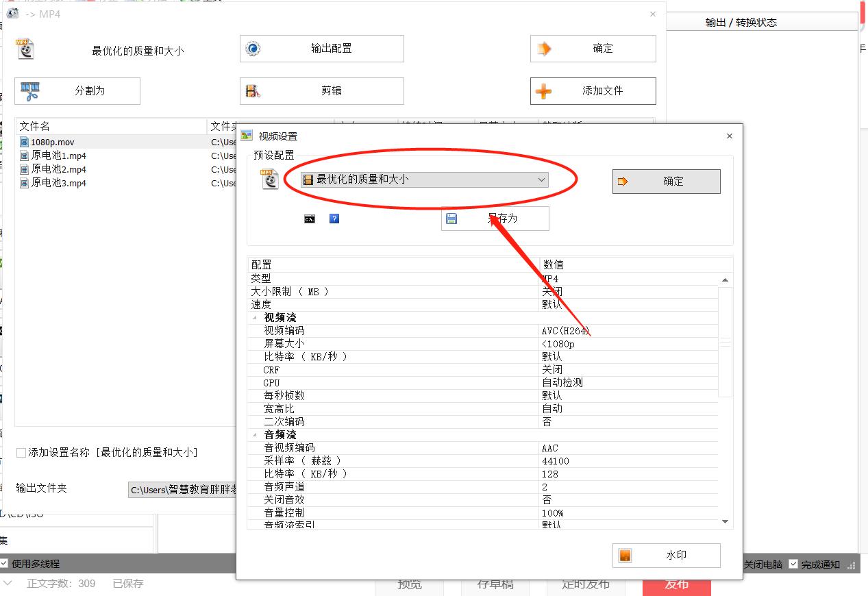Click the blue question mark help icon
868x596 pixels.
click(334, 219)
